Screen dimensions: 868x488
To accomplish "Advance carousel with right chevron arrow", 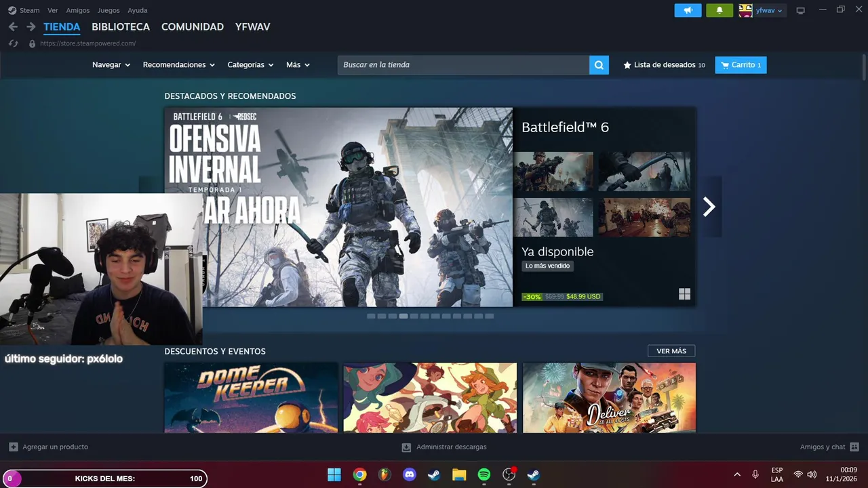I will pos(709,207).
